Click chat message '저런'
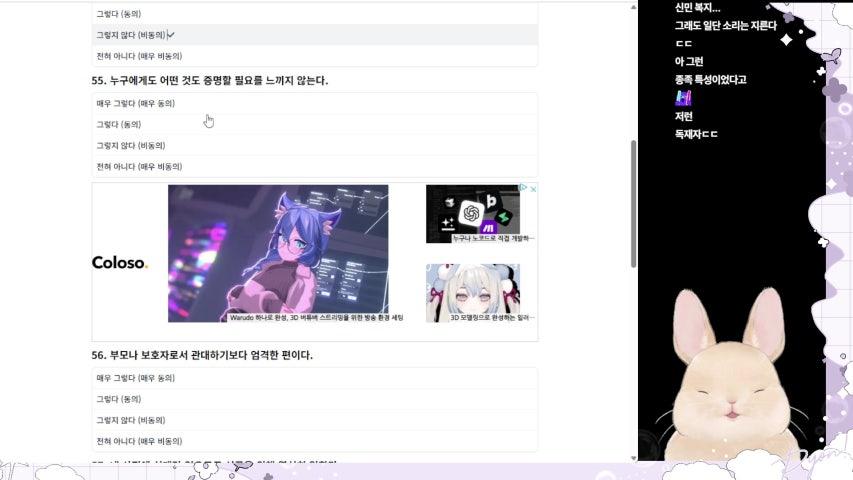Screen dimensions: 853x480 click(x=683, y=116)
